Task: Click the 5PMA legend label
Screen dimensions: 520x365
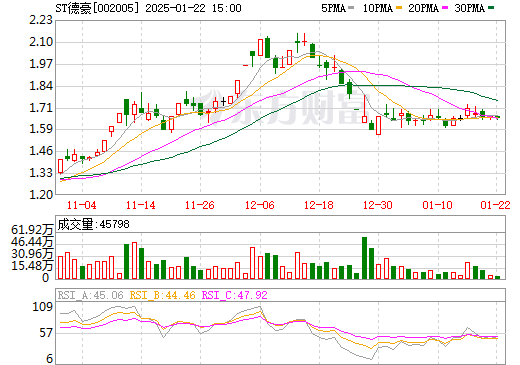Action: tap(333, 8)
